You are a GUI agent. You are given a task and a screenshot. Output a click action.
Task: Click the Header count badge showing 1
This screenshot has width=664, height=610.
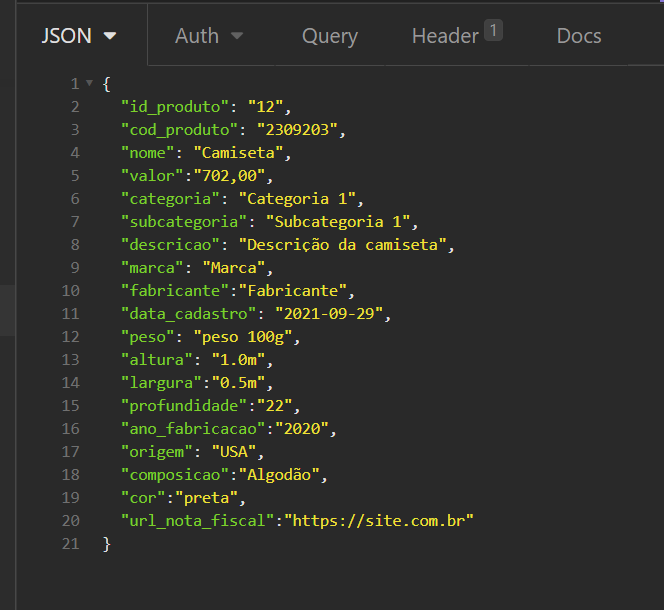[493, 30]
